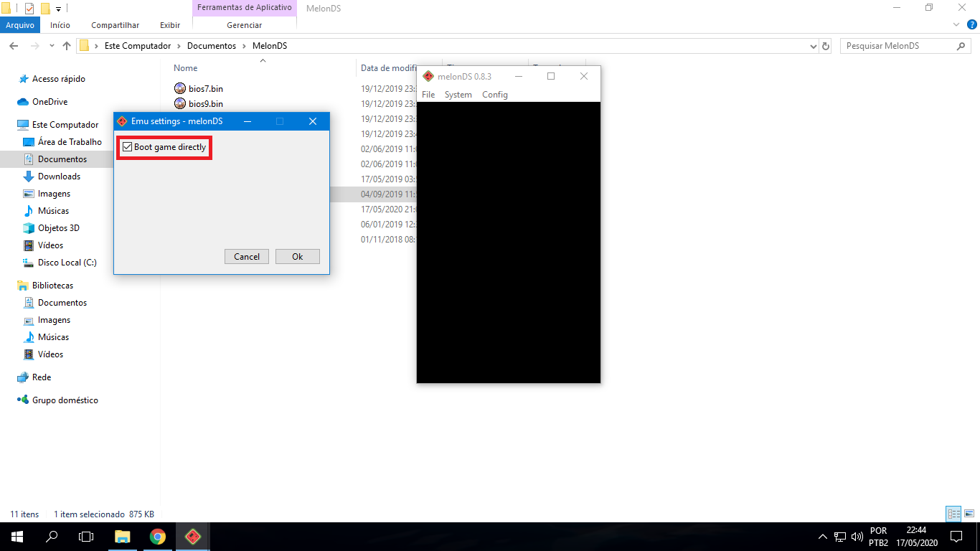The height and width of the screenshot is (551, 980).
Task: Click the Pesquisar MelonDS search field
Action: pos(897,45)
